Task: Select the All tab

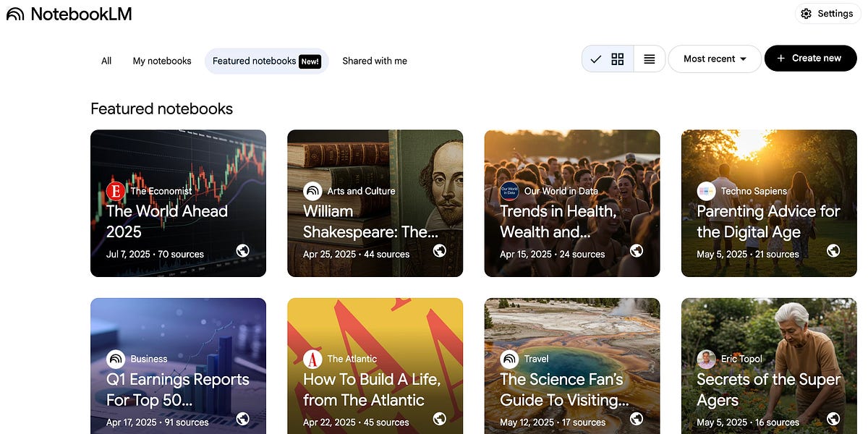Action: [106, 61]
